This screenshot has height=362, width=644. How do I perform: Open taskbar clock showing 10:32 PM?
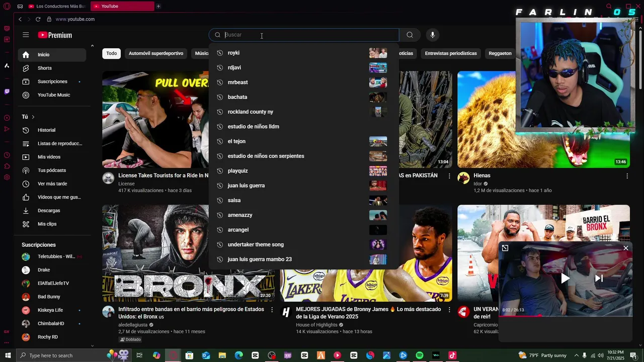pos(615,355)
